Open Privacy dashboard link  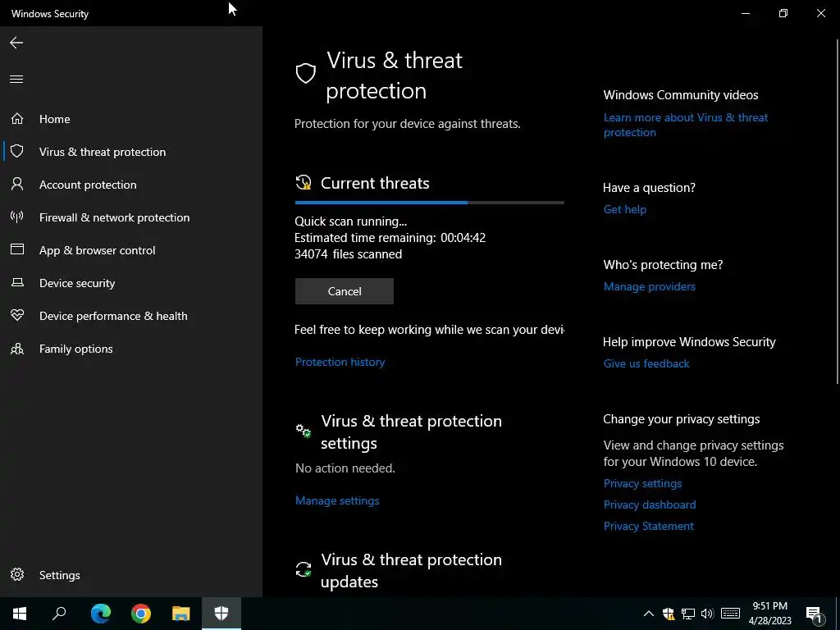click(650, 504)
